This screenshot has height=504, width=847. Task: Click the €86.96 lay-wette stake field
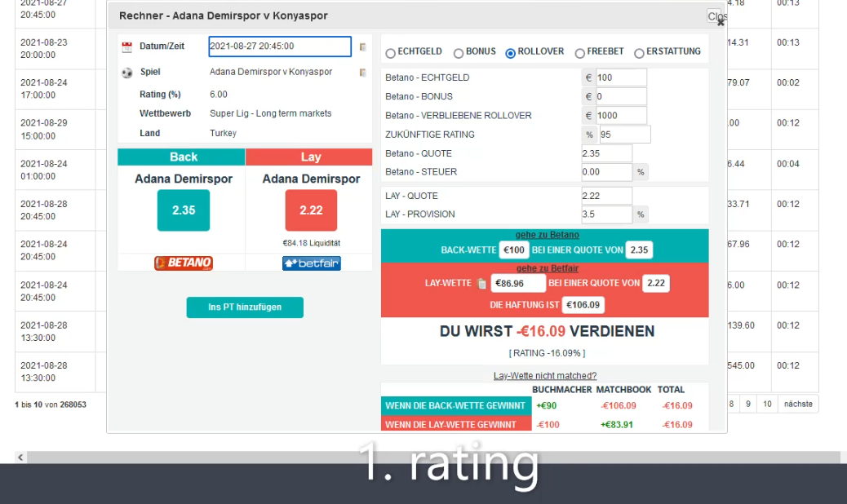point(518,283)
